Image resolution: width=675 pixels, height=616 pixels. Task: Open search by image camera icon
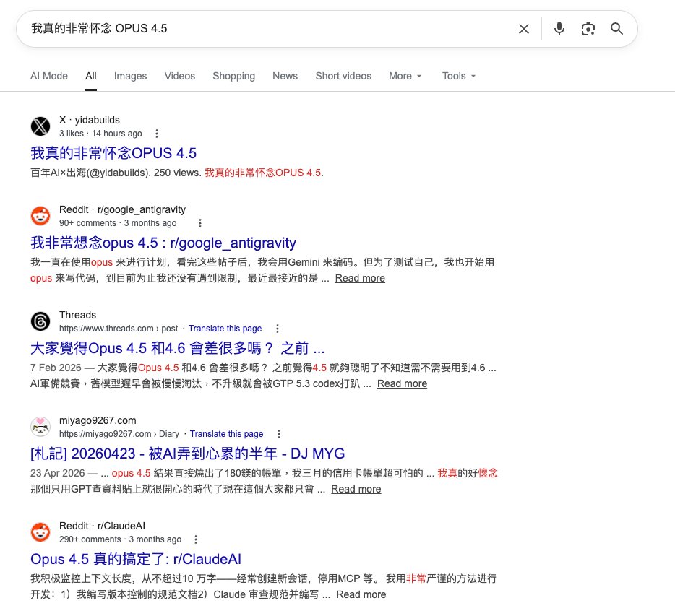click(588, 29)
